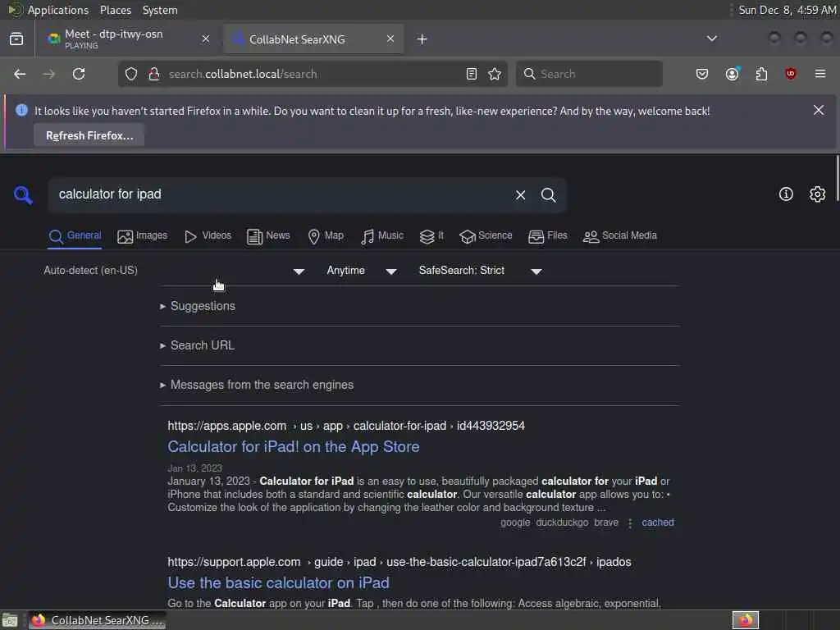Open the Anytime time range dropdown
Screen dimensions: 840x630
coord(362,271)
